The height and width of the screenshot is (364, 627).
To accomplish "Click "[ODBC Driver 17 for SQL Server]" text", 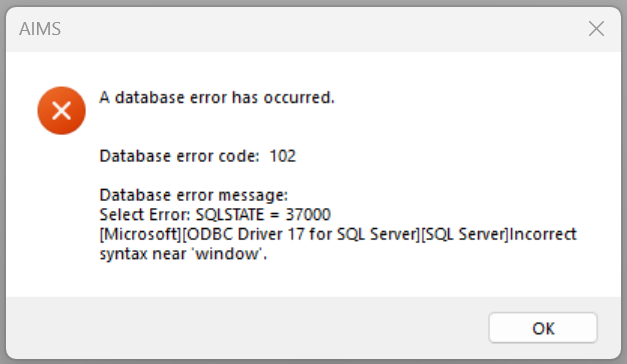I will 301,234.
